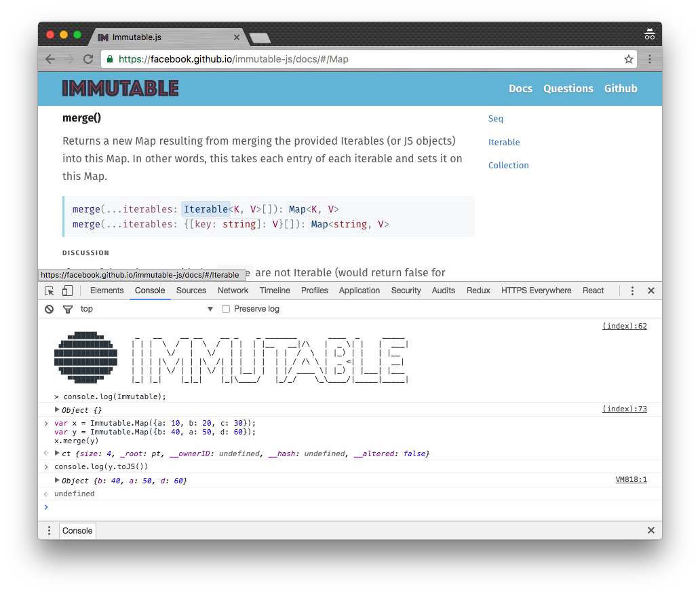Click the browser forward arrow
The height and width of the screenshot is (594, 700).
click(69, 59)
